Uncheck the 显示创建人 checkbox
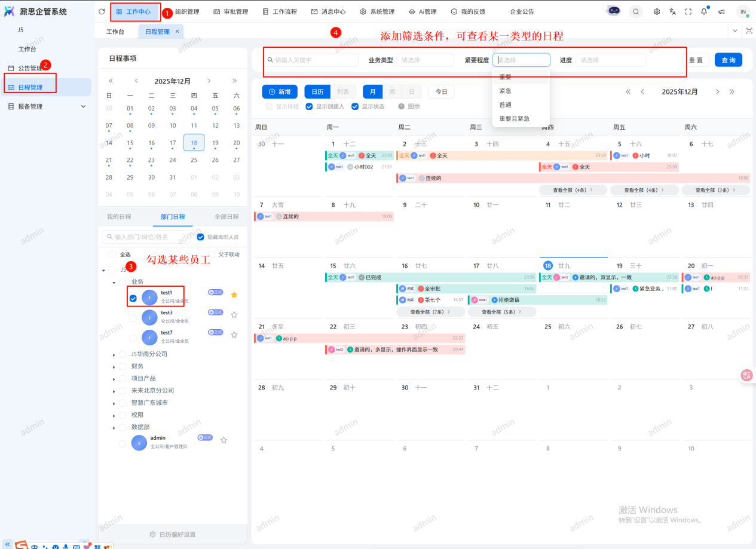 [309, 106]
